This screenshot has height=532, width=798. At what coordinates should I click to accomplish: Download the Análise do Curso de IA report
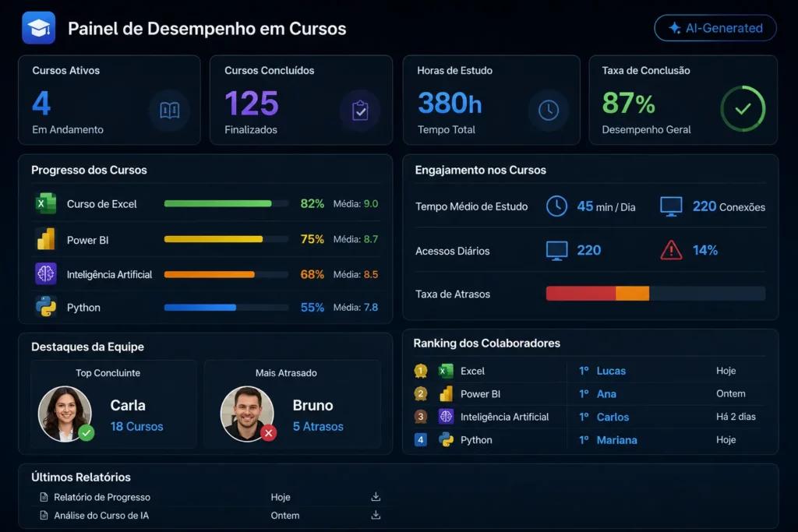click(376, 515)
